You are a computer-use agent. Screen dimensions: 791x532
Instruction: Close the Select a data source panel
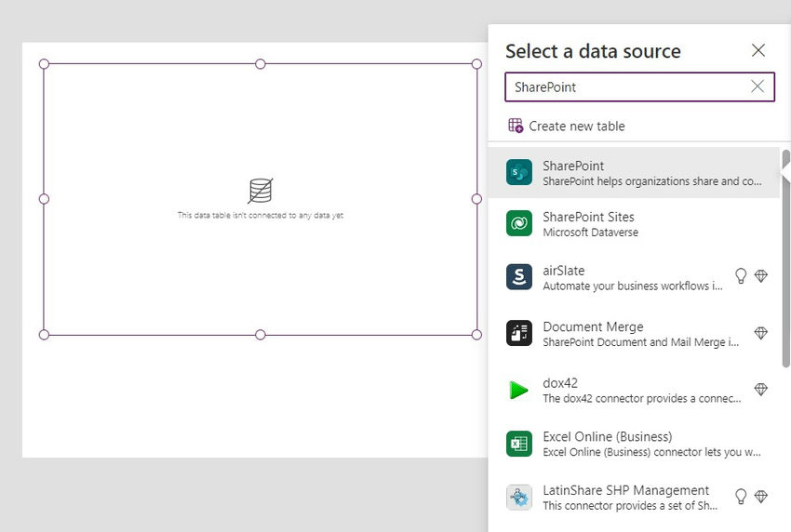tap(758, 51)
